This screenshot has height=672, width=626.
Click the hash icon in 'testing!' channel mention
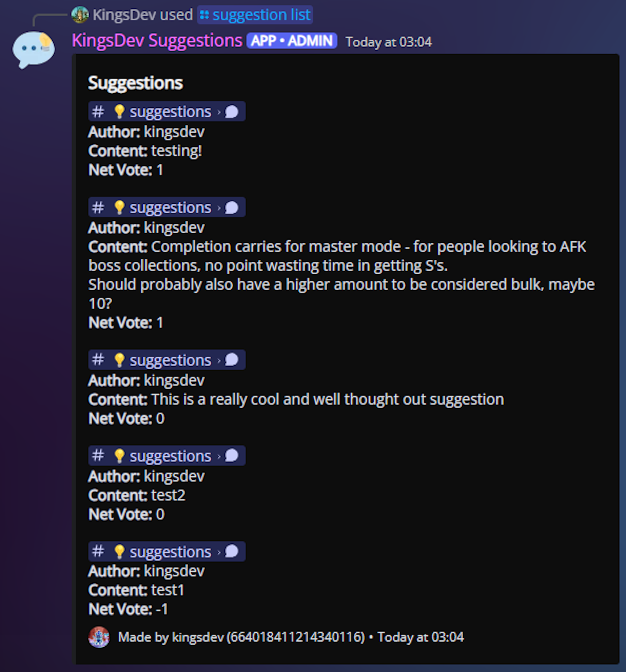pyautogui.click(x=98, y=112)
